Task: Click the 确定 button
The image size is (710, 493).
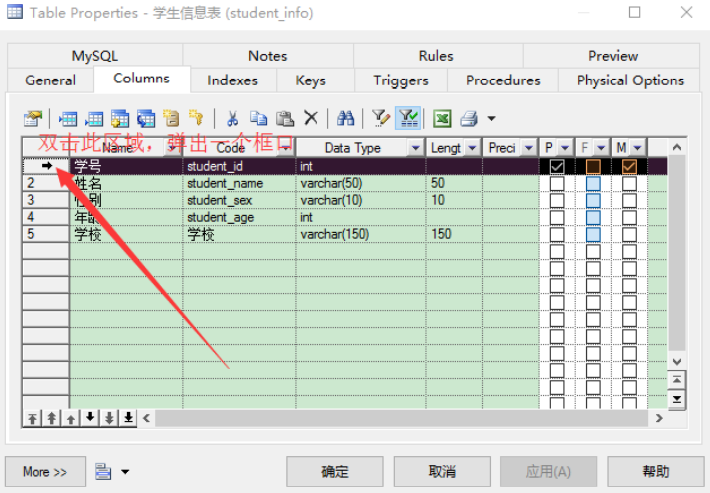Action: pos(335,471)
